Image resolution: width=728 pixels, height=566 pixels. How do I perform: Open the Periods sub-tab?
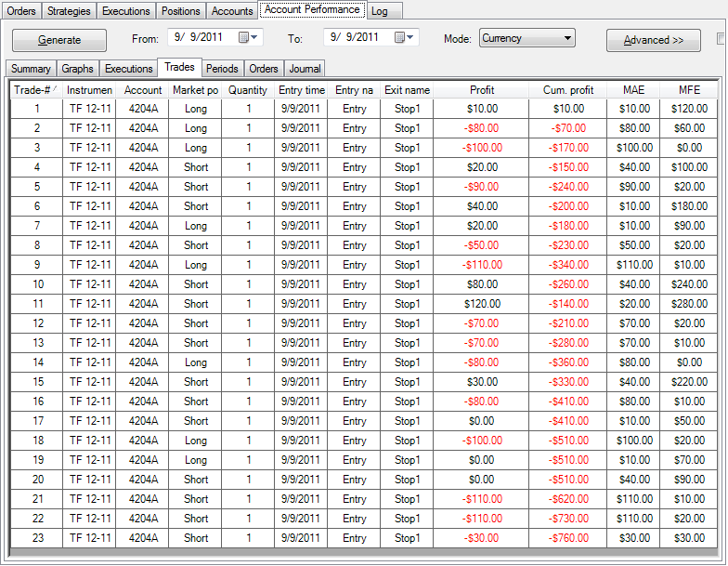[222, 69]
